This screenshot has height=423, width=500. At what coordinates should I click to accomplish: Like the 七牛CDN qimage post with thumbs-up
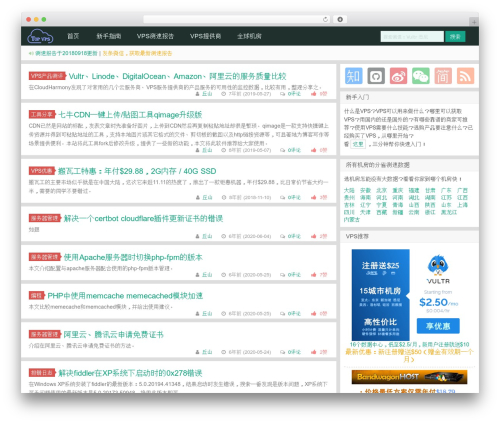click(x=314, y=150)
